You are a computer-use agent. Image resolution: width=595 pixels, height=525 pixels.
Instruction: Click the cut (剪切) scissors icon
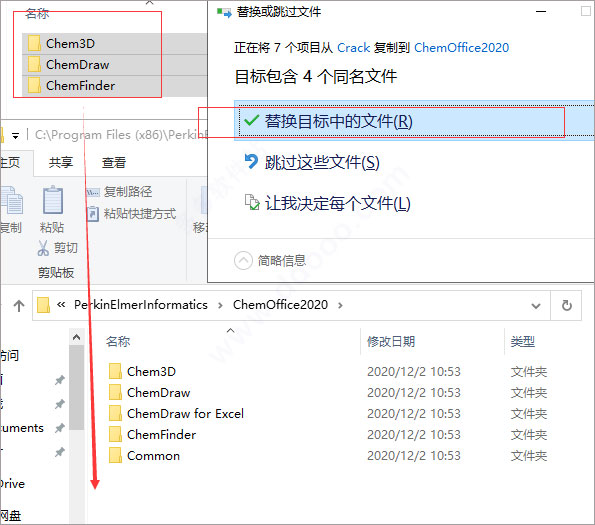coord(43,248)
